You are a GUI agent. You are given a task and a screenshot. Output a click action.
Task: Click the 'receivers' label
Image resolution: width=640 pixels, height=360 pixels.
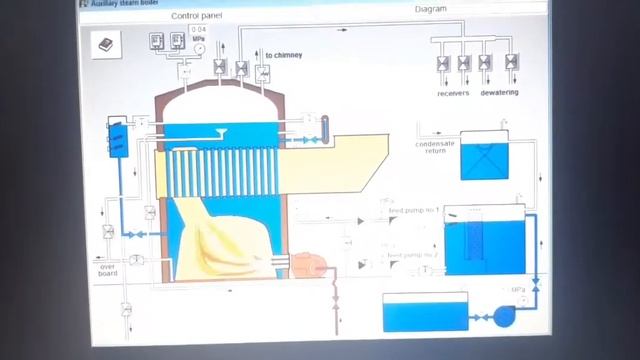click(x=453, y=93)
